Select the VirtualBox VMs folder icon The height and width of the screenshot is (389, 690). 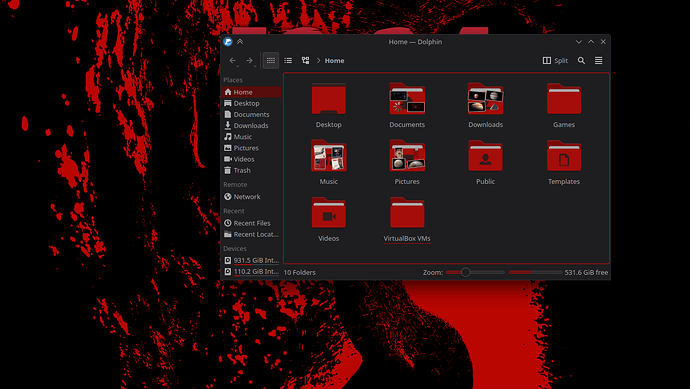click(x=407, y=213)
